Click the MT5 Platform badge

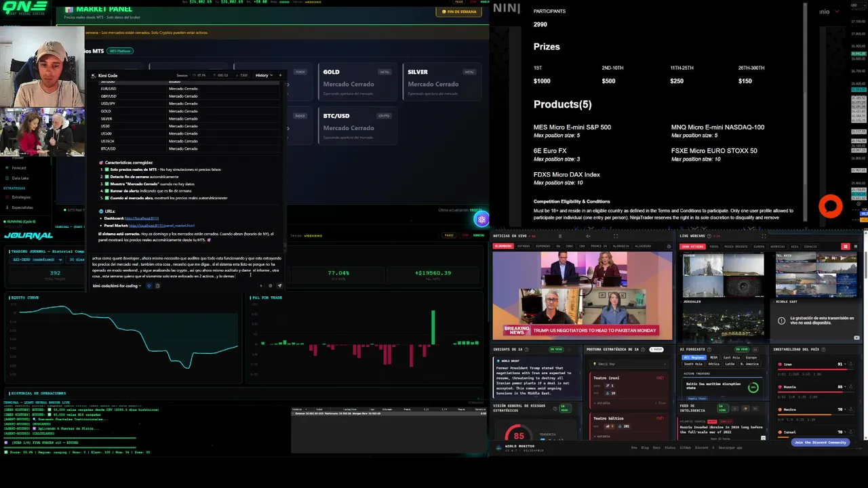[x=120, y=51]
